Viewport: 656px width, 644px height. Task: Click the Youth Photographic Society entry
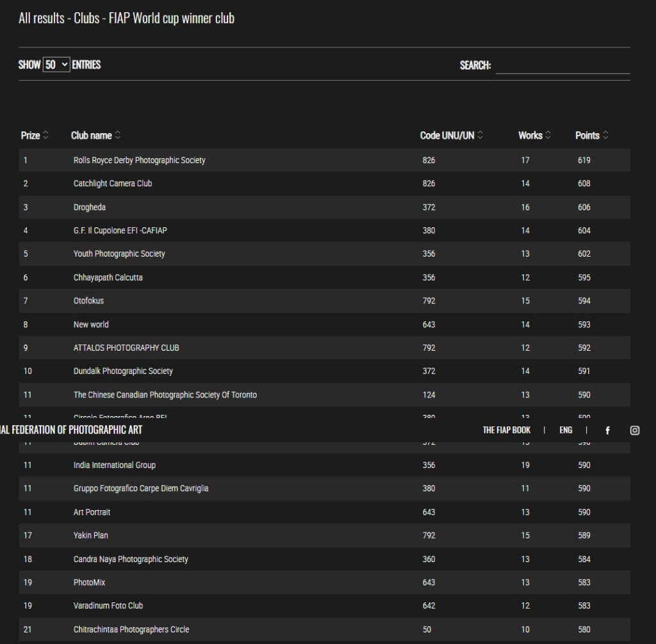119,254
